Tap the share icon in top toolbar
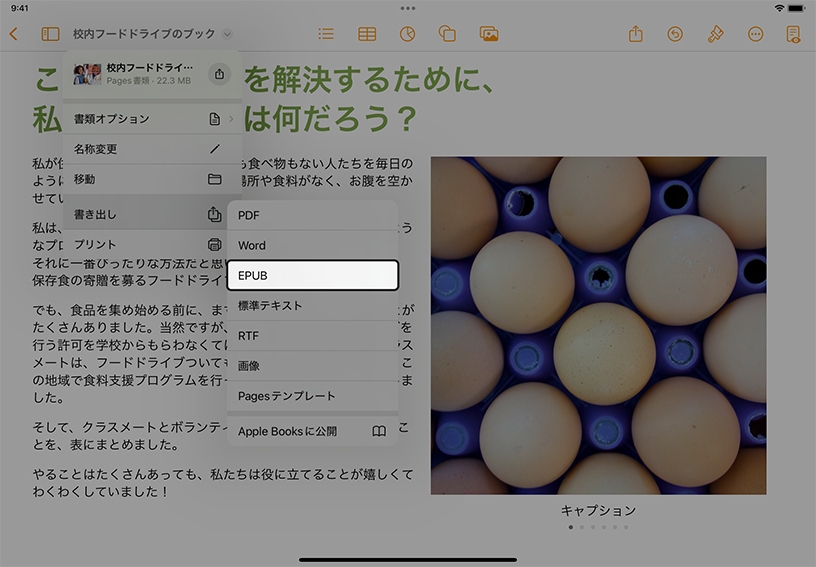 (635, 34)
